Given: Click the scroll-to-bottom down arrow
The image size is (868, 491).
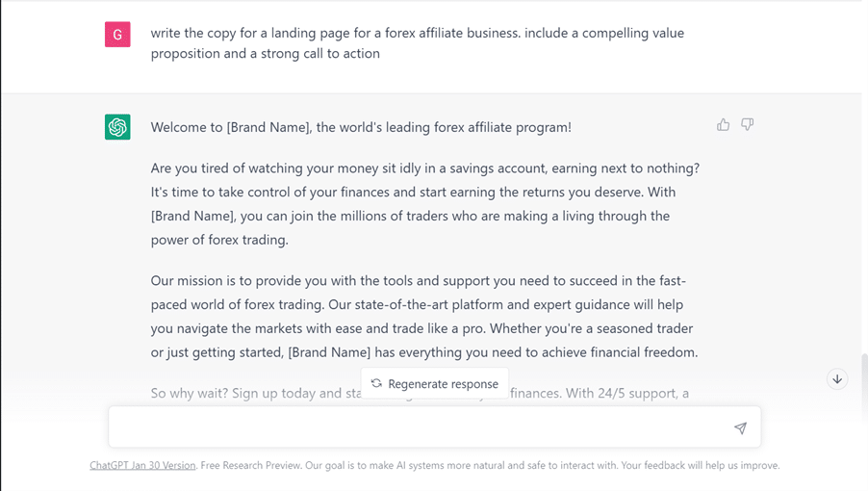Looking at the screenshot, I should click(x=837, y=379).
